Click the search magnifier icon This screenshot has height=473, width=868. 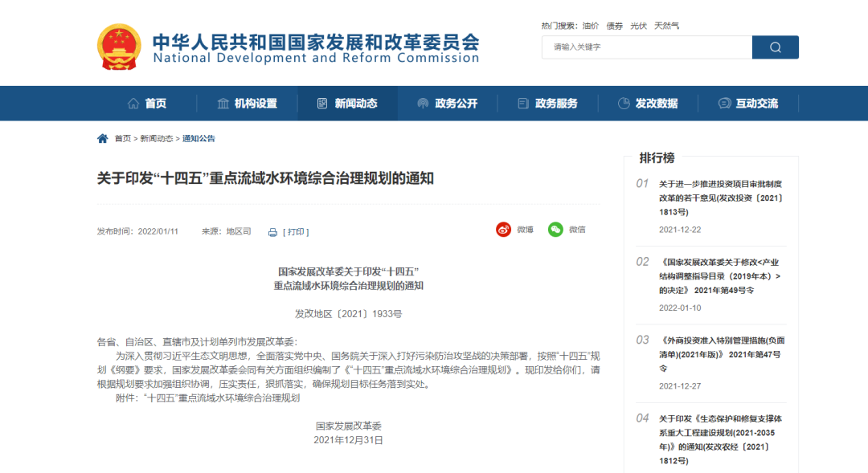pyautogui.click(x=774, y=47)
